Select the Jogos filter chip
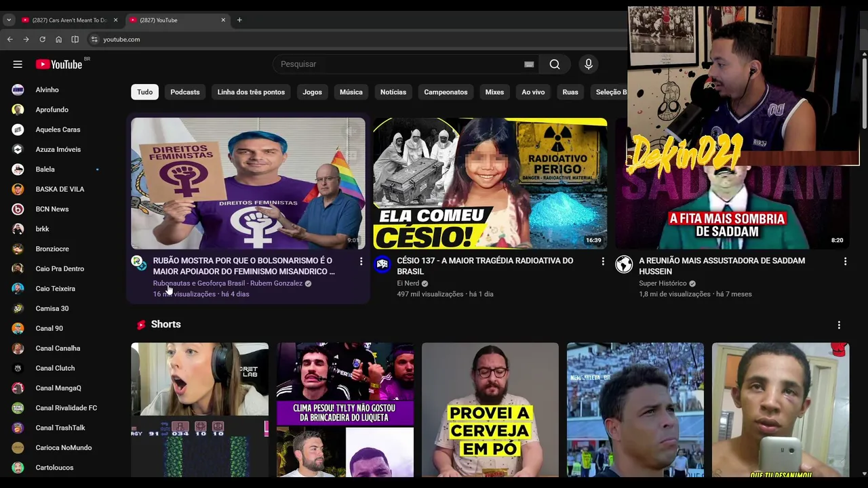Screen dimensions: 868x488 [313, 92]
